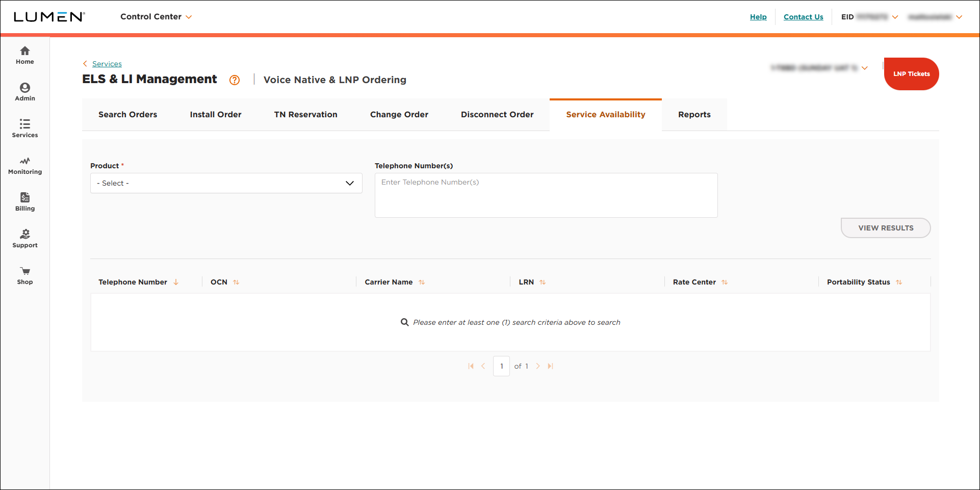980x490 pixels.
Task: Follow the Services breadcrumb link
Action: (107, 64)
